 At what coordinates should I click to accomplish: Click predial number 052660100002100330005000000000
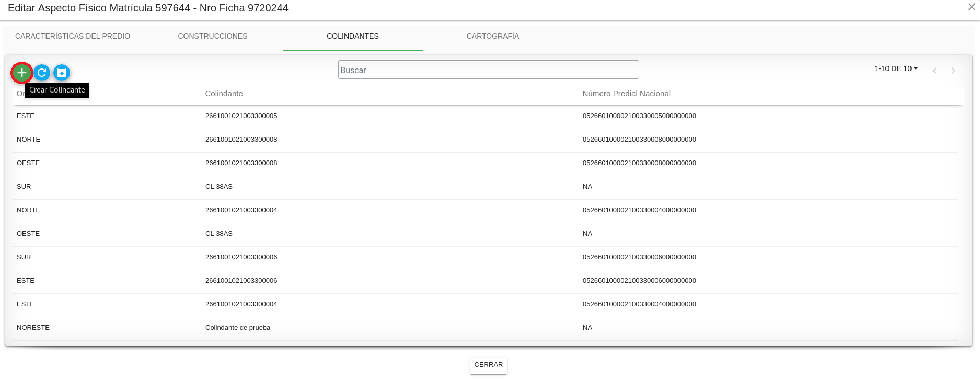[x=639, y=116]
